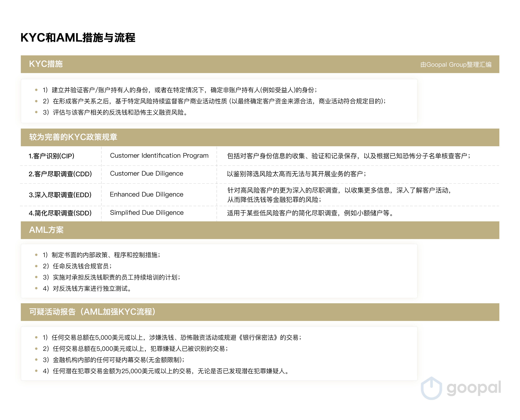Image resolution: width=520 pixels, height=420 pixels.
Task: Select cell '4.简化尽职调查(SDD)'
Action: [60, 213]
